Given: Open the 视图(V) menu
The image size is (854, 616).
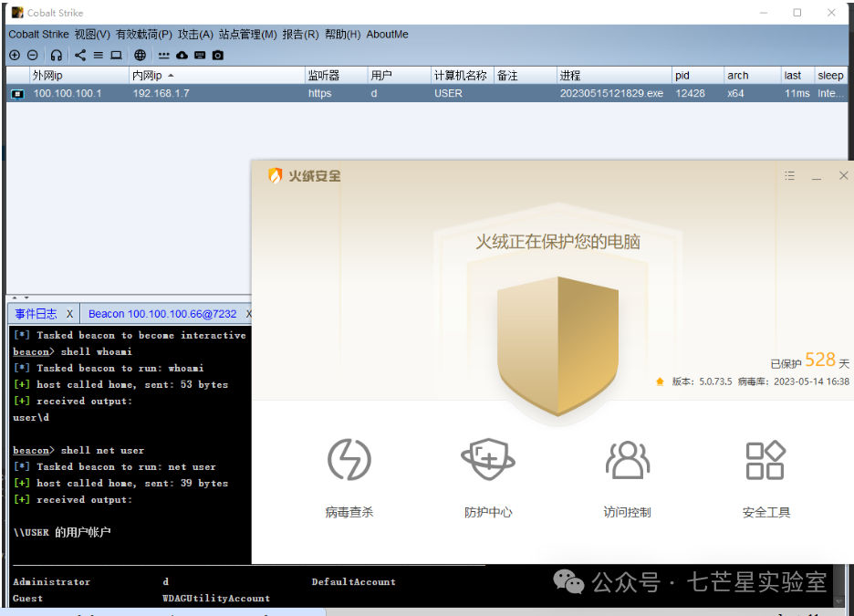Looking at the screenshot, I should point(92,35).
